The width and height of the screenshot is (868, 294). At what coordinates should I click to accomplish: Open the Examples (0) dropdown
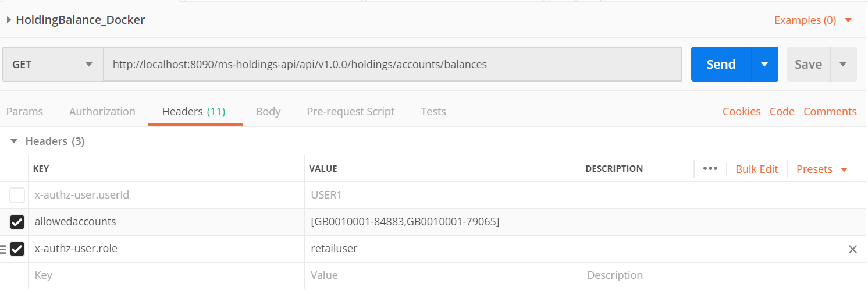pyautogui.click(x=813, y=20)
